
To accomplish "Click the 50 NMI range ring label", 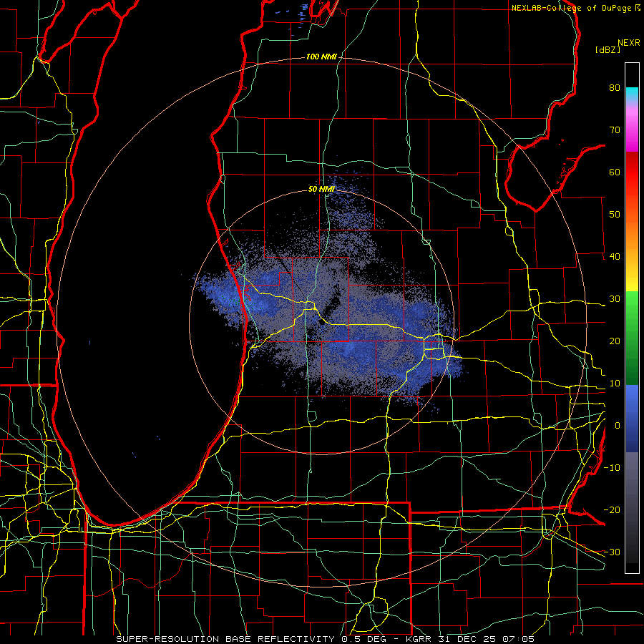I will coord(321,190).
